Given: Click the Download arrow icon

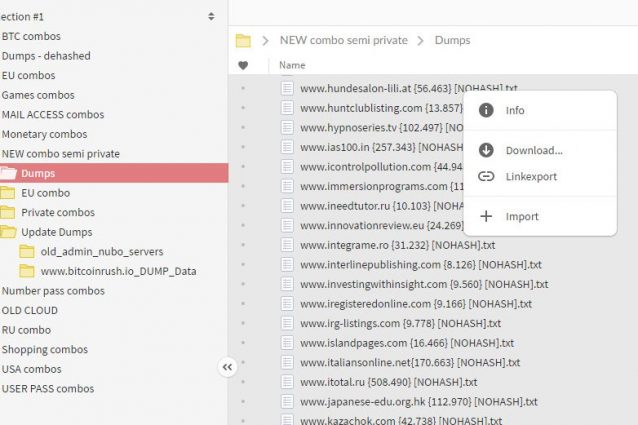Looking at the screenshot, I should (486, 150).
